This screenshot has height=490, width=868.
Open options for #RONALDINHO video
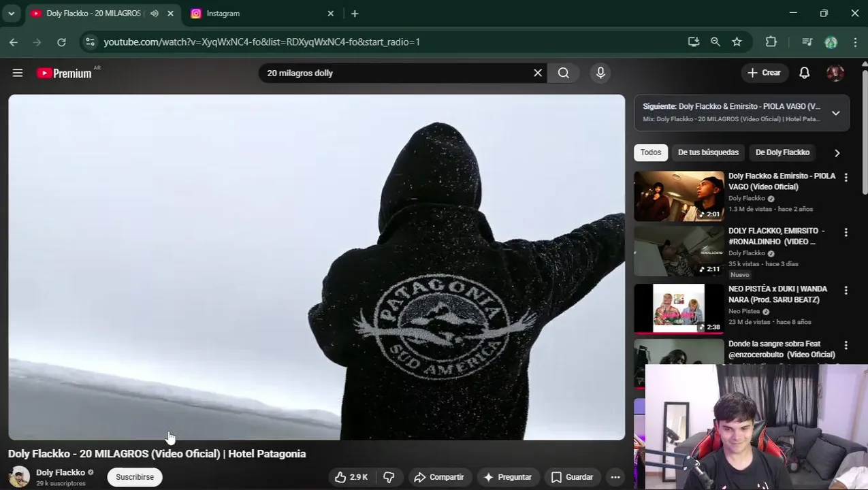pos(846,232)
